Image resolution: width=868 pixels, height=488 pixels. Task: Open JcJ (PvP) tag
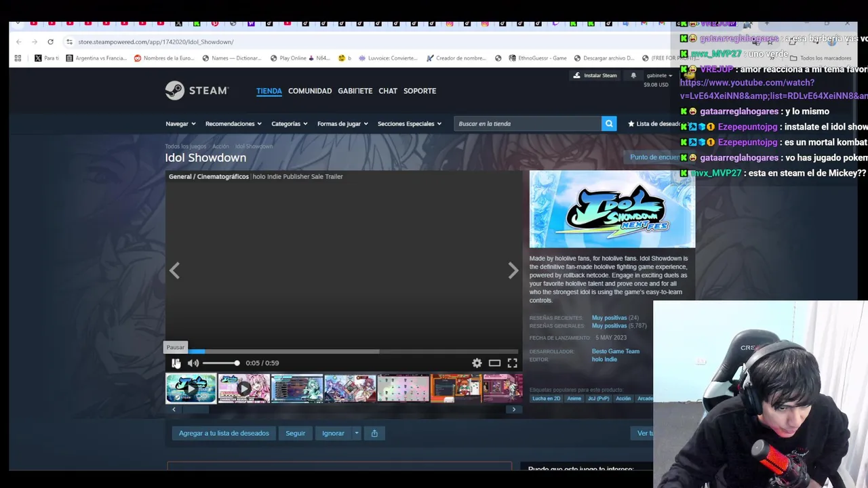[599, 399]
